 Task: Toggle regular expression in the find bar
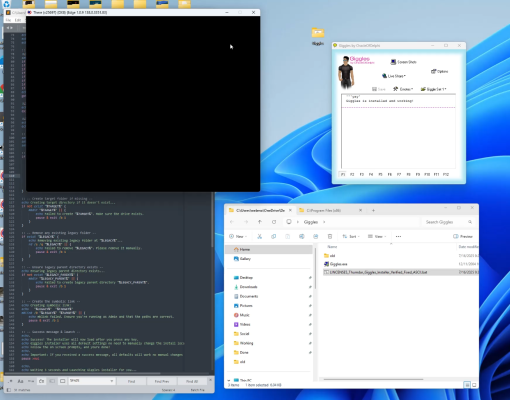(x=10, y=381)
